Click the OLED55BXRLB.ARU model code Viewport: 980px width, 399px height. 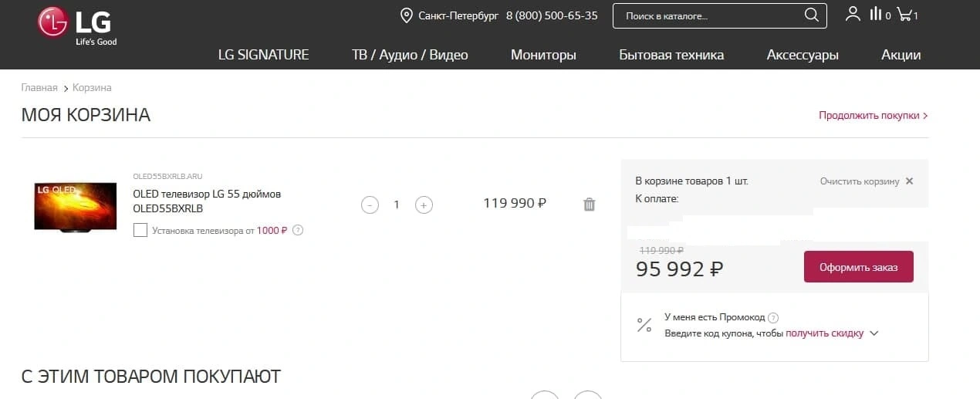(167, 177)
